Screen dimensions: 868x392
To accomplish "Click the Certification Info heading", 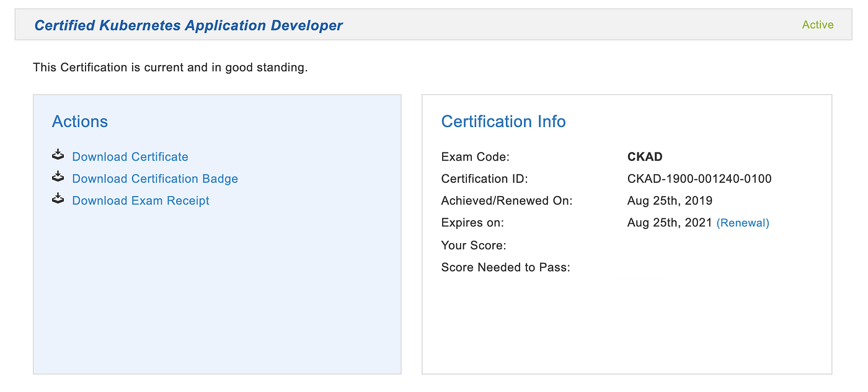I will (x=503, y=122).
